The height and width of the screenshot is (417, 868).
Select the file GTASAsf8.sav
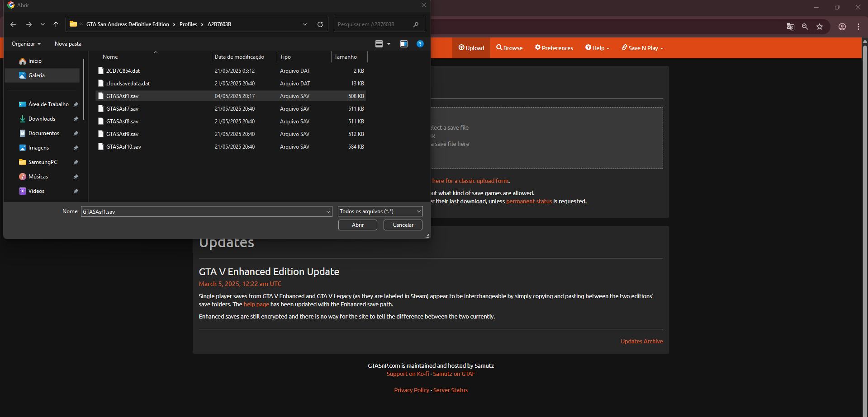pos(231,122)
